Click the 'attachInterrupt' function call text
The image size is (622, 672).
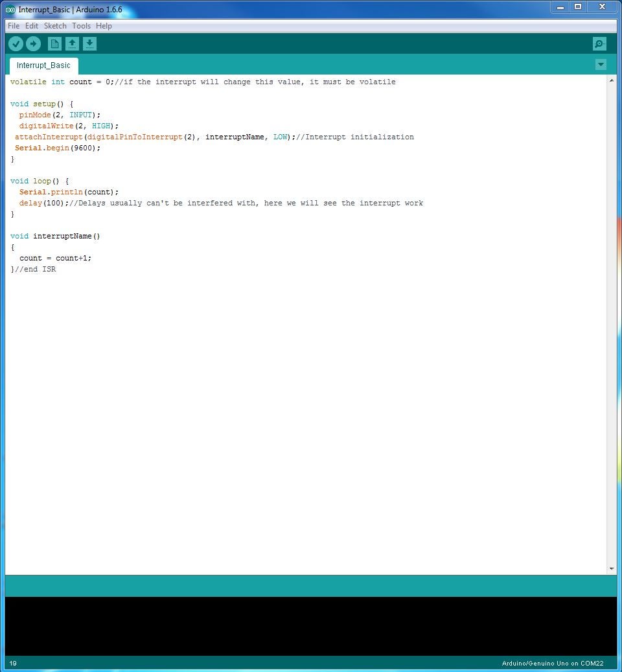pyautogui.click(x=49, y=137)
